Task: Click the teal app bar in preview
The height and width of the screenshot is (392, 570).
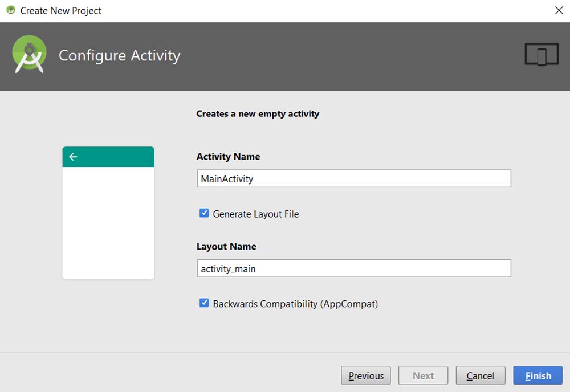Action: [x=114, y=157]
